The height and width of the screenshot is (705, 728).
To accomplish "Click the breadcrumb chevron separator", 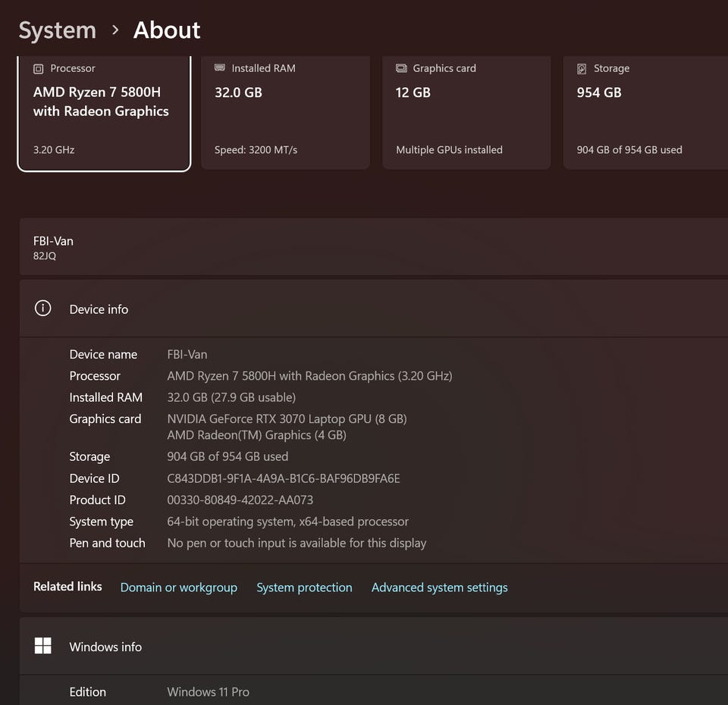I will (115, 30).
